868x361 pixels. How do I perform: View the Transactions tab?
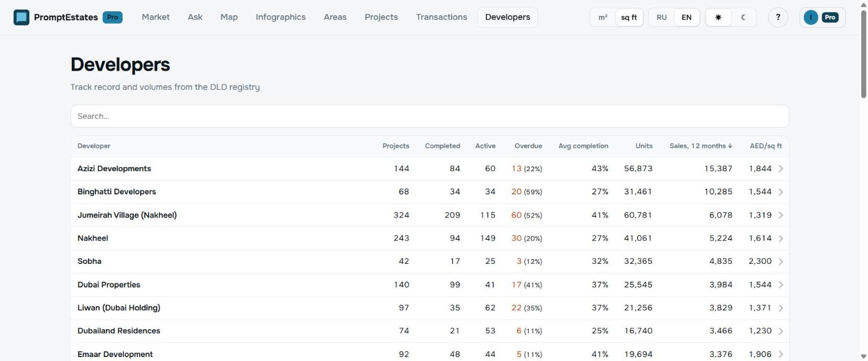441,17
